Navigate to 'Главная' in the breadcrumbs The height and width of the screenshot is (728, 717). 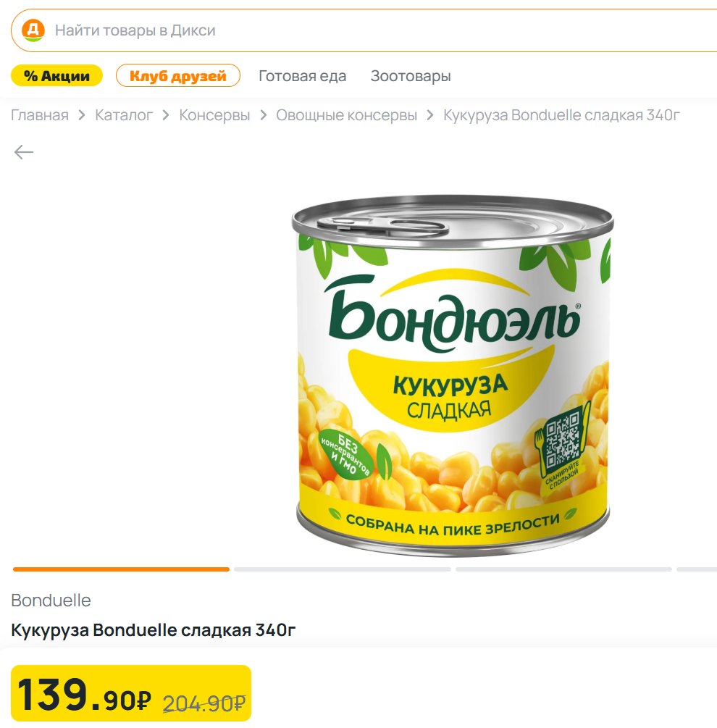40,115
